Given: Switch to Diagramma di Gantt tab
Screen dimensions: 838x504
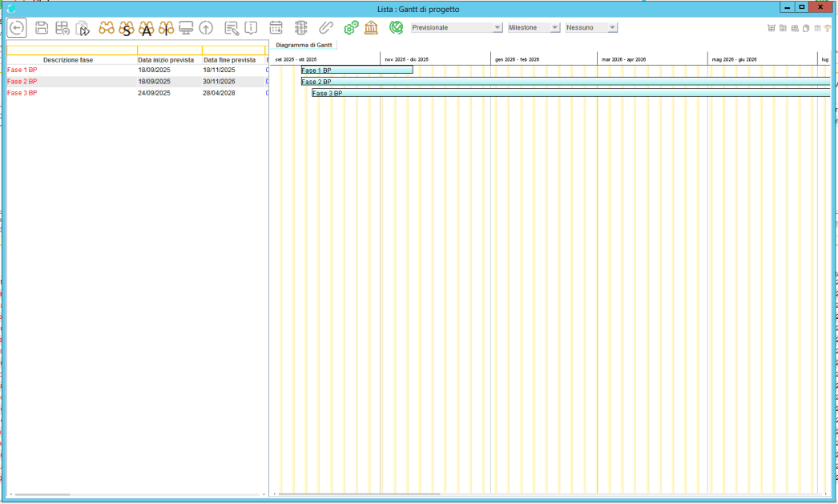Looking at the screenshot, I should point(304,45).
